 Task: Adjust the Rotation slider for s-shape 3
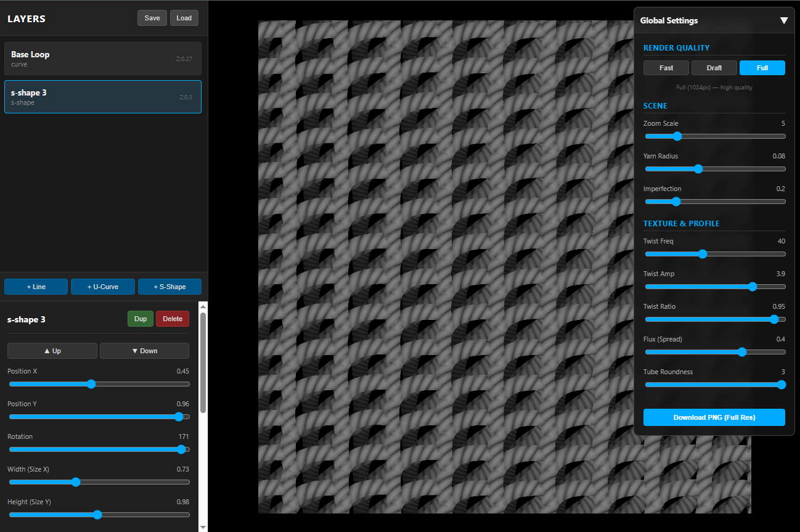click(181, 449)
